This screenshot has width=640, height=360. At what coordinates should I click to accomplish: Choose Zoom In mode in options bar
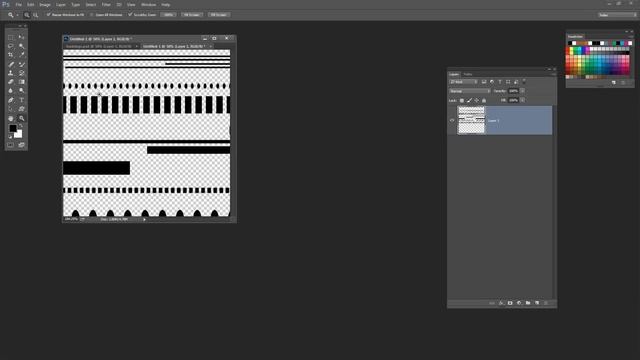[x=27, y=15]
